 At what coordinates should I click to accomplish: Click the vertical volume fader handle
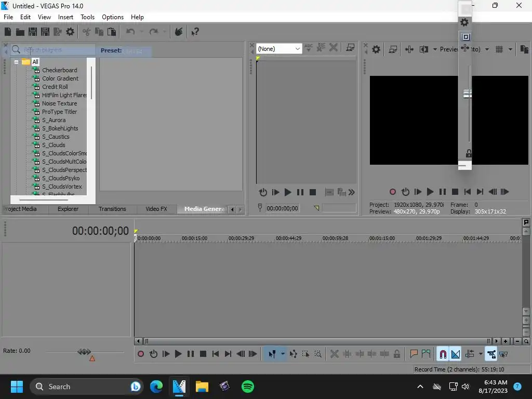pos(468,94)
